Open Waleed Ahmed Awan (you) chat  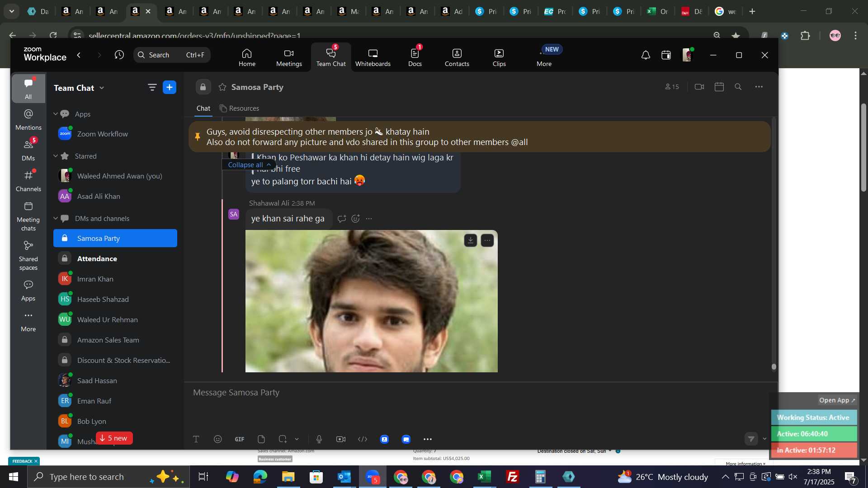pos(115,176)
